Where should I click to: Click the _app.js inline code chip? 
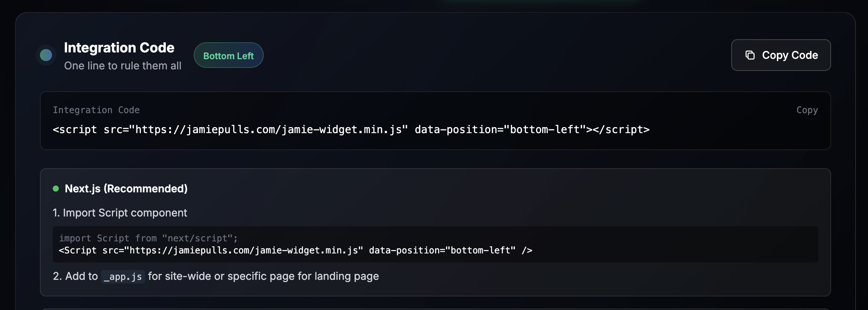point(123,277)
